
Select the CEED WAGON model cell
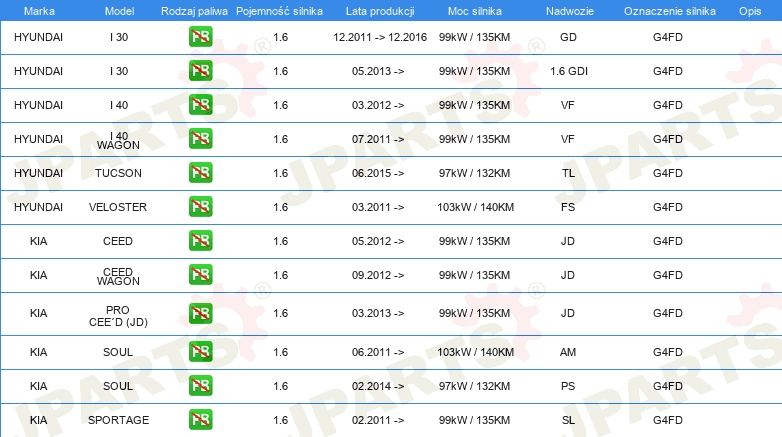pos(118,276)
